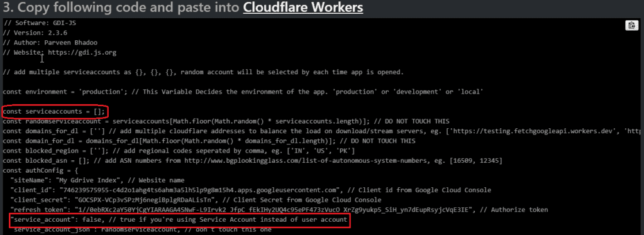Screen dimensions: 644x235
Task: Click the 'const blocked_asn' line
Action: [x=252, y=161]
